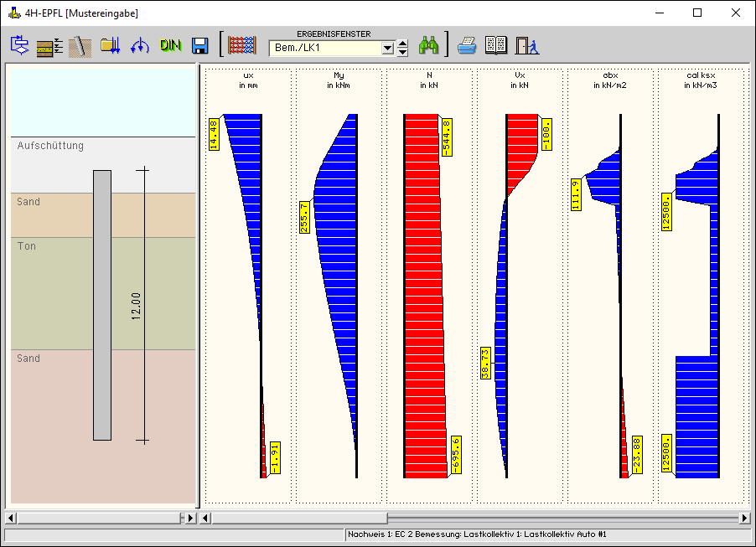Open the DIN standards settings

[x=170, y=45]
